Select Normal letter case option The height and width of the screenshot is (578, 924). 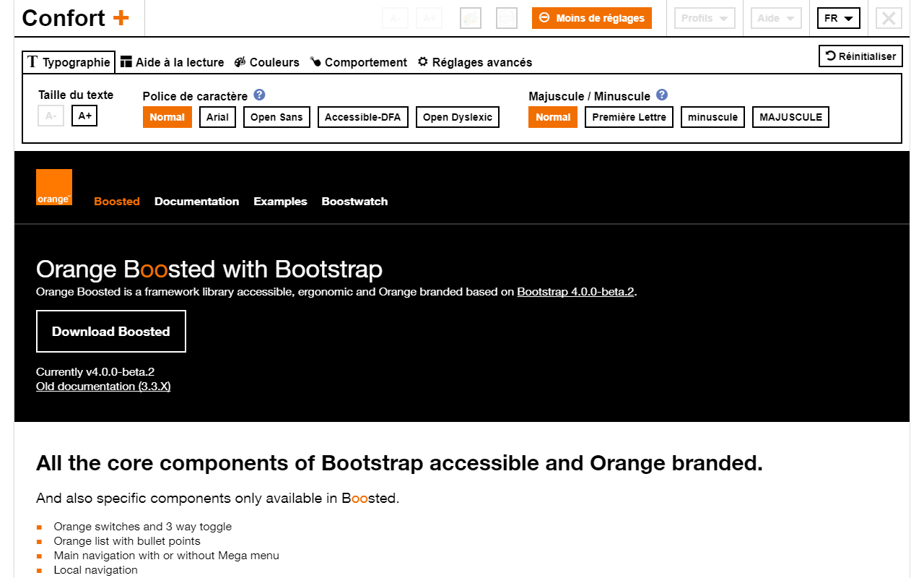coord(553,117)
